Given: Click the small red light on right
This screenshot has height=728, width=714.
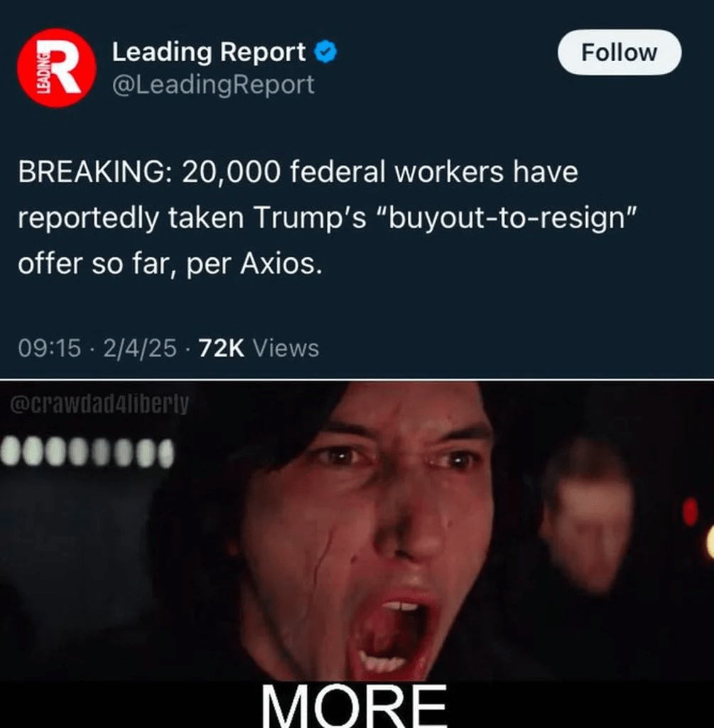Looking at the screenshot, I should point(691,511).
